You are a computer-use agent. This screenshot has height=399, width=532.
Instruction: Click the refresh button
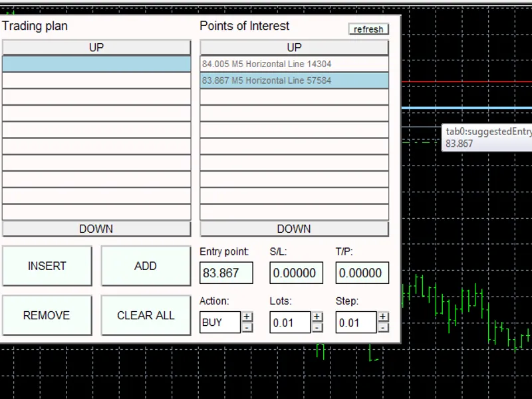(x=368, y=29)
